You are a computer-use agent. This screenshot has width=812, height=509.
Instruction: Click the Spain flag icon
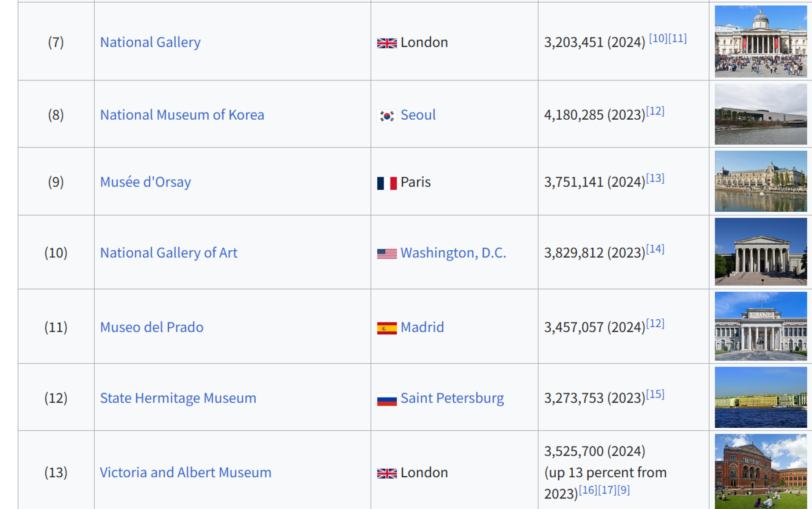[387, 328]
